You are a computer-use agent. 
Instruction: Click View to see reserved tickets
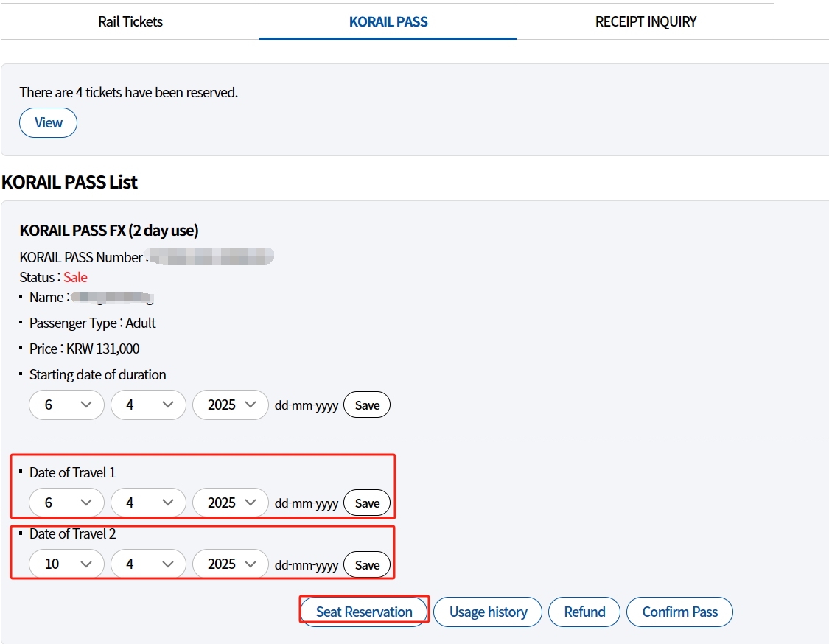(x=48, y=122)
